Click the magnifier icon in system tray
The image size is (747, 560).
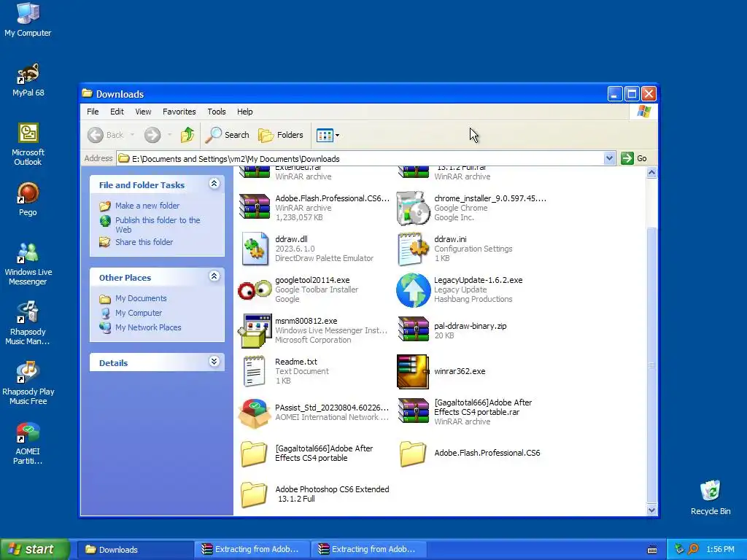point(693,549)
